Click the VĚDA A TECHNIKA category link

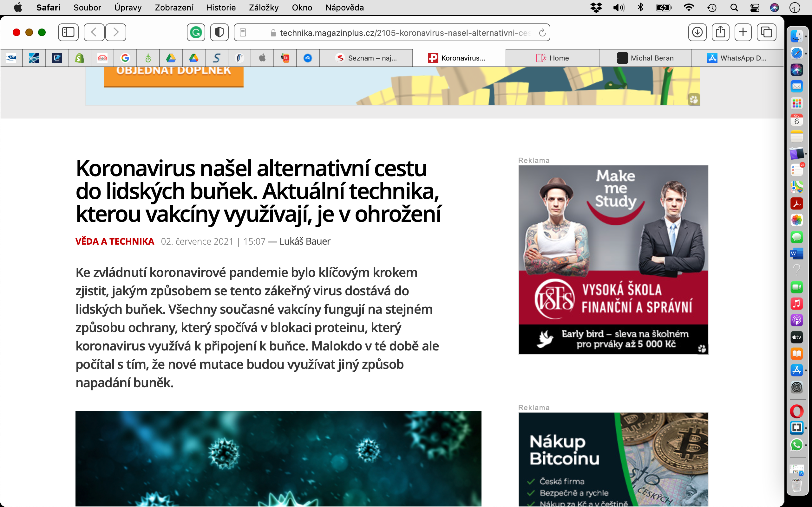point(115,241)
